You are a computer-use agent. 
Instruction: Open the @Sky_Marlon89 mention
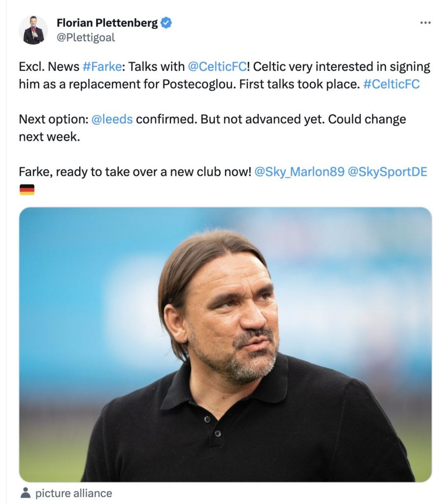(299, 172)
